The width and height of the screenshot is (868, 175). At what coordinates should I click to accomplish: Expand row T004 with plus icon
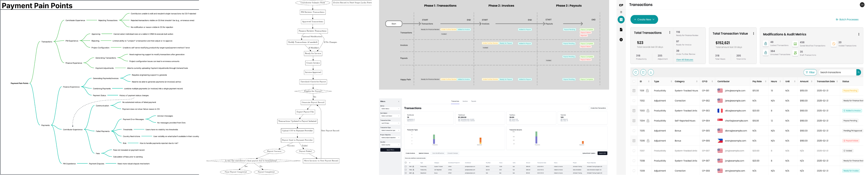634,121
